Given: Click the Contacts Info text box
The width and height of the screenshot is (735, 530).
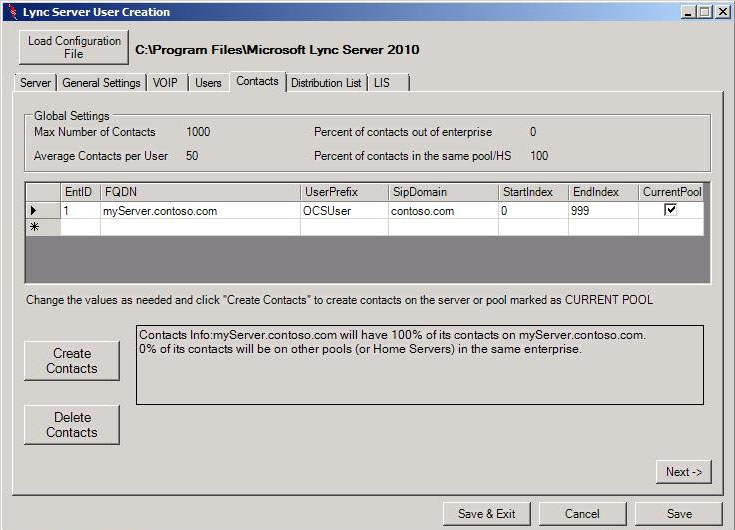Looking at the screenshot, I should pyautogui.click(x=420, y=365).
